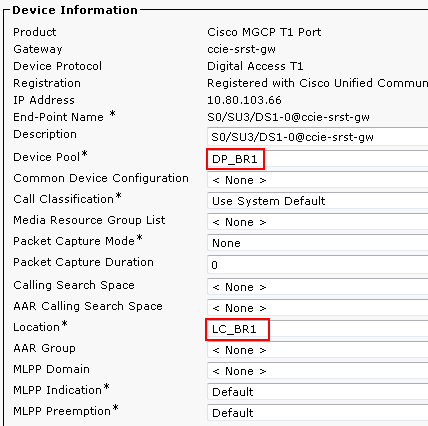Screen dimensions: 428x426
Task: Click the Cisco MGCP T1 Port product text
Action: coord(264,32)
